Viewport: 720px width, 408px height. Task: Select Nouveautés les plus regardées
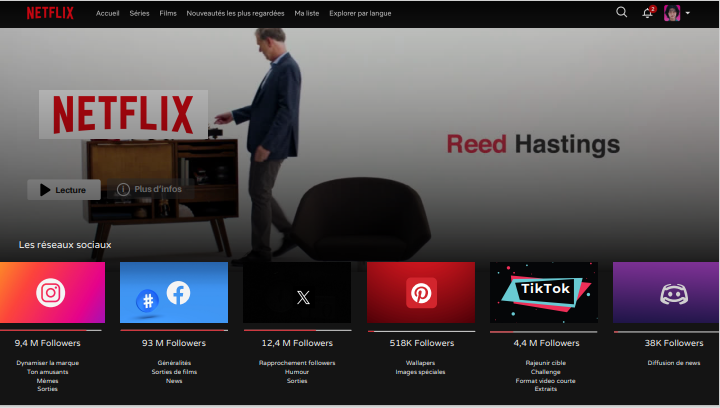(235, 13)
